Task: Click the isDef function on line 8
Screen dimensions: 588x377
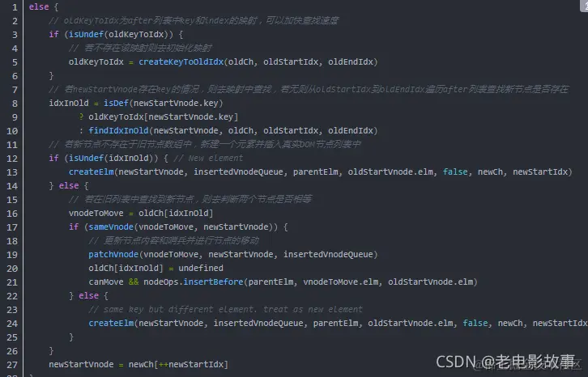Action: [116, 103]
